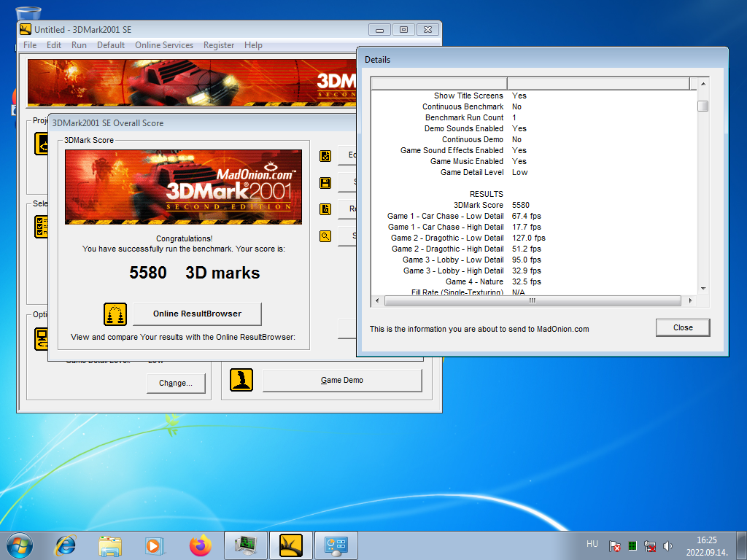Click the MadOnion 3DMark2001 banner in score dialog
The width and height of the screenshot is (747, 560).
[x=183, y=187]
